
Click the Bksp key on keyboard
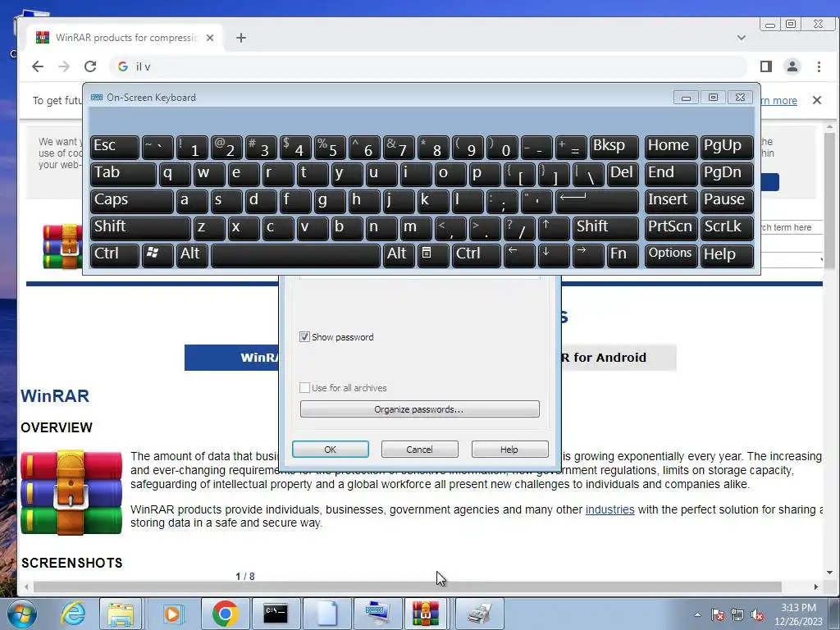[x=614, y=147]
